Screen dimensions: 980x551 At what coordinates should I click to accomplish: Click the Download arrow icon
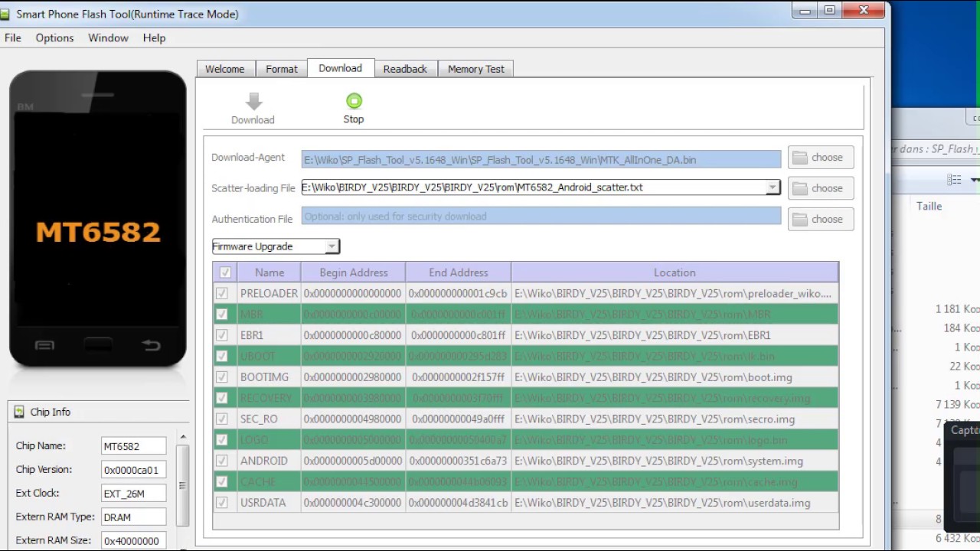tap(254, 101)
